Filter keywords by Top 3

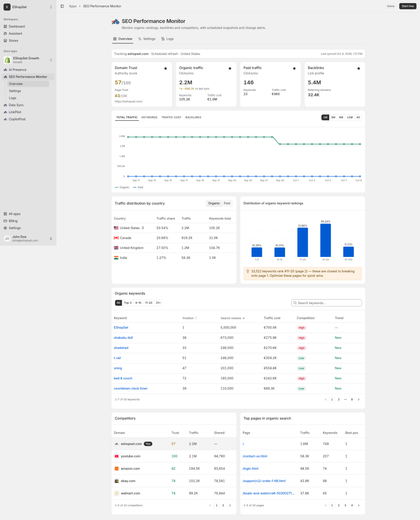click(x=127, y=303)
